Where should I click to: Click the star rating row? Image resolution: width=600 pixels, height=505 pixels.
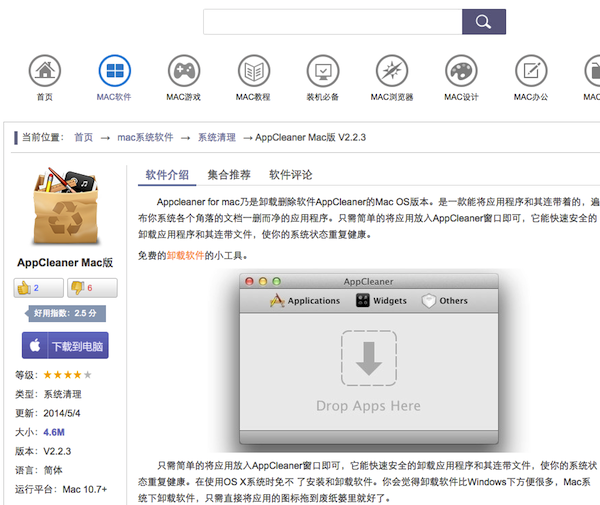(x=68, y=375)
